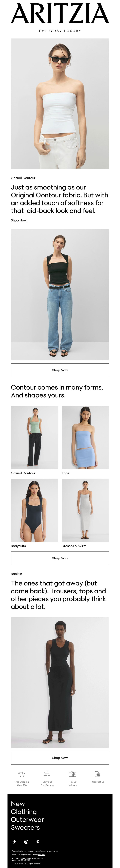
Task: Click the Easy and Fast Returns icon
Action: tap(47, 774)
